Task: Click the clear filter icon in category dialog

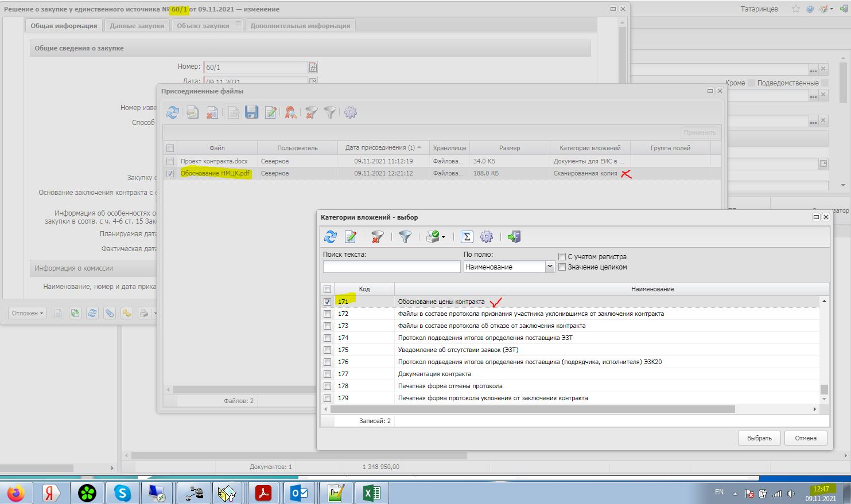Action: point(377,237)
